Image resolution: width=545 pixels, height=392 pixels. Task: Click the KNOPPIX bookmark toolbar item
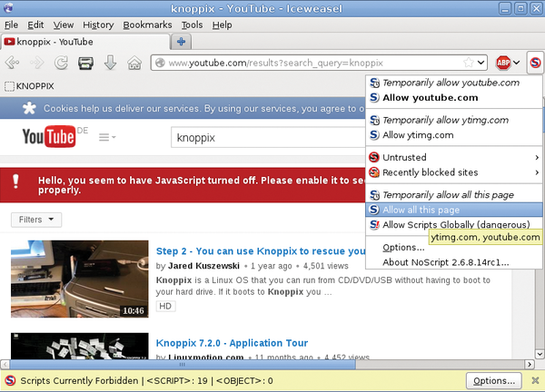[29, 86]
